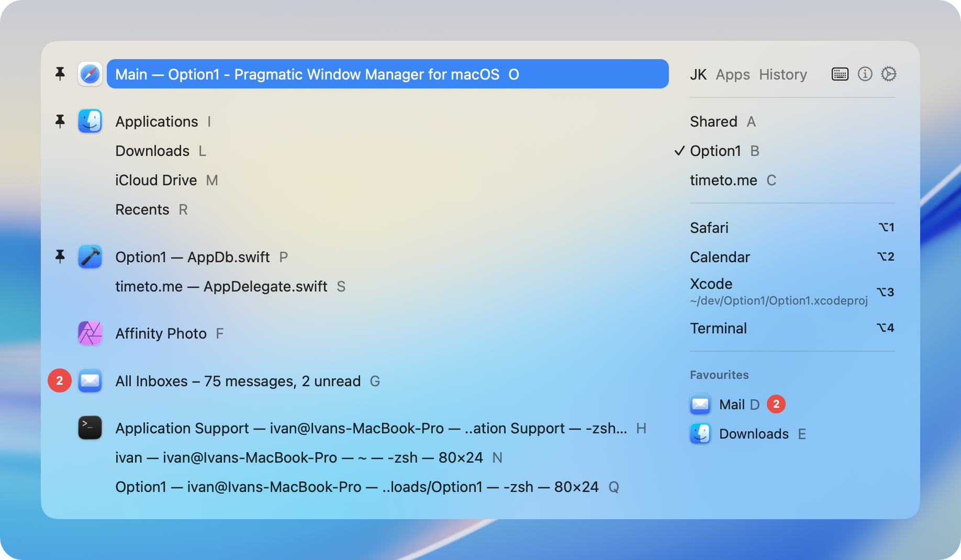The height and width of the screenshot is (560, 961).
Task: Open Affinity Photo via its icon
Action: point(90,333)
